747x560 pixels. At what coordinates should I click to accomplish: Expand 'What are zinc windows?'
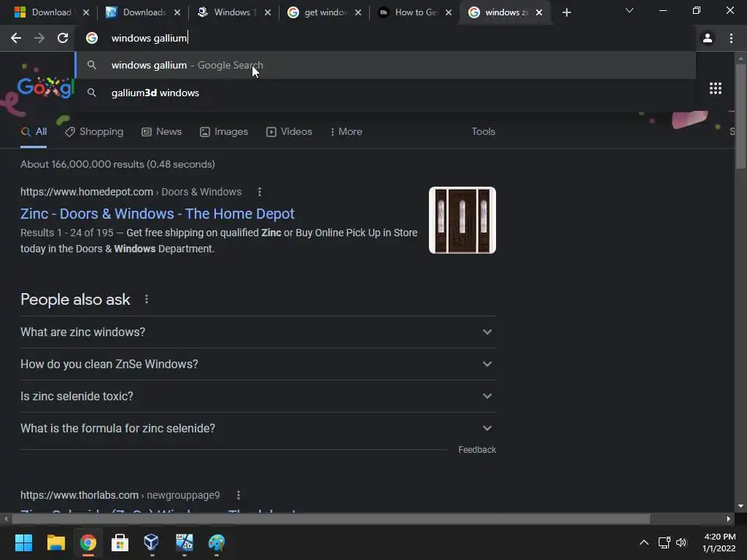pyautogui.click(x=258, y=332)
